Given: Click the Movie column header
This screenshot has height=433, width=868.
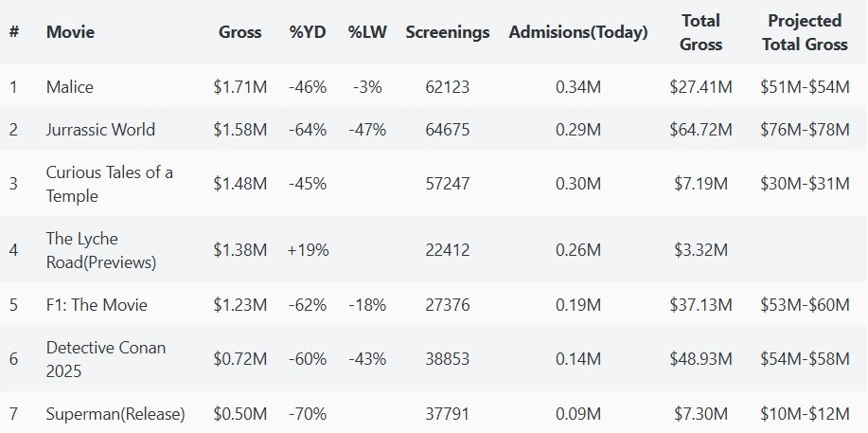Looking at the screenshot, I should tap(70, 32).
